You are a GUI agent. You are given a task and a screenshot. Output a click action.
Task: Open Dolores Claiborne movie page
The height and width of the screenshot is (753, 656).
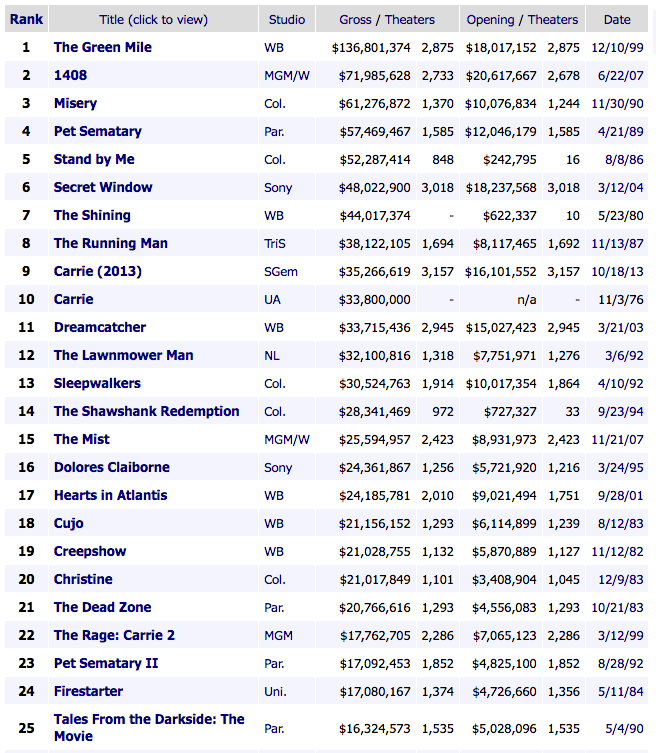pyautogui.click(x=111, y=467)
